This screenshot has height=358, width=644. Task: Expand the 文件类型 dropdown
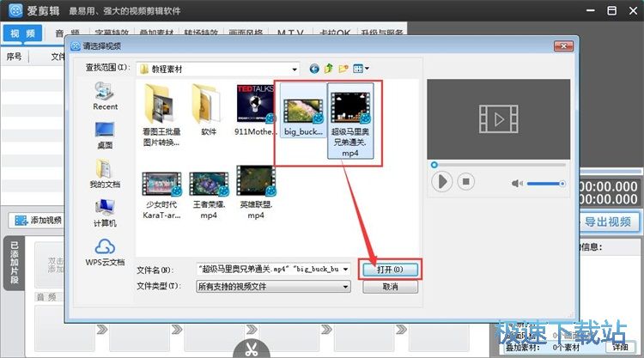346,287
